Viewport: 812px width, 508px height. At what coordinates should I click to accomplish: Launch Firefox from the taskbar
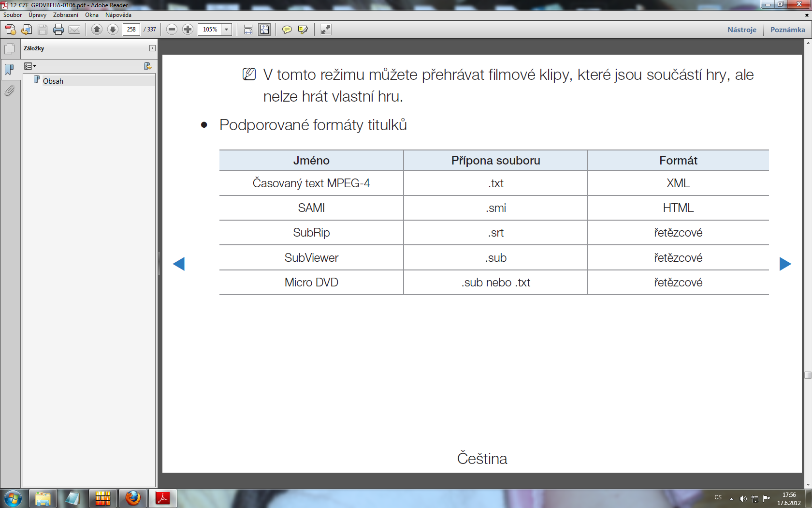133,498
